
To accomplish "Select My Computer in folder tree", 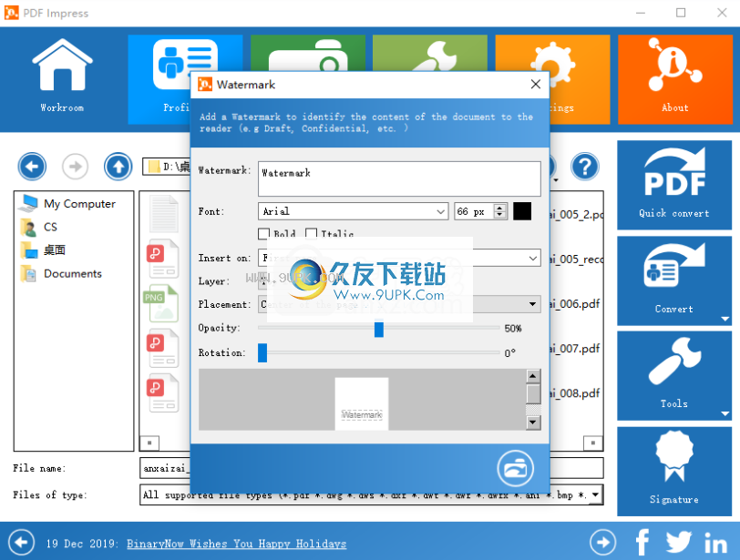I will 69,204.
